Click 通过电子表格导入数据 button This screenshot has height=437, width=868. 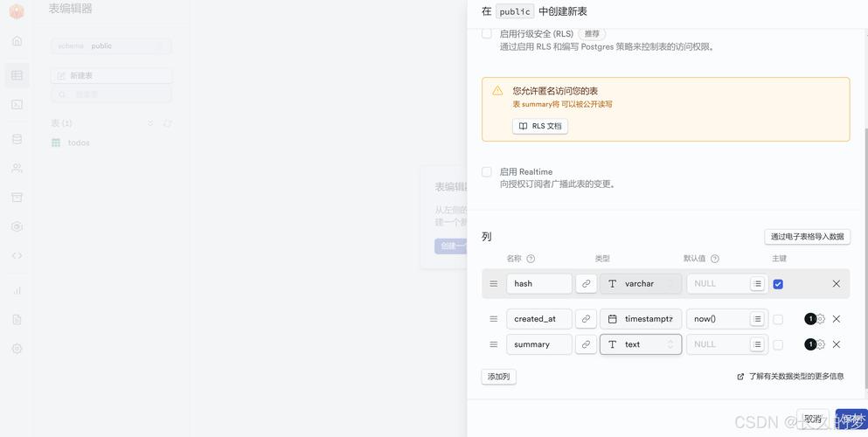pyautogui.click(x=807, y=236)
